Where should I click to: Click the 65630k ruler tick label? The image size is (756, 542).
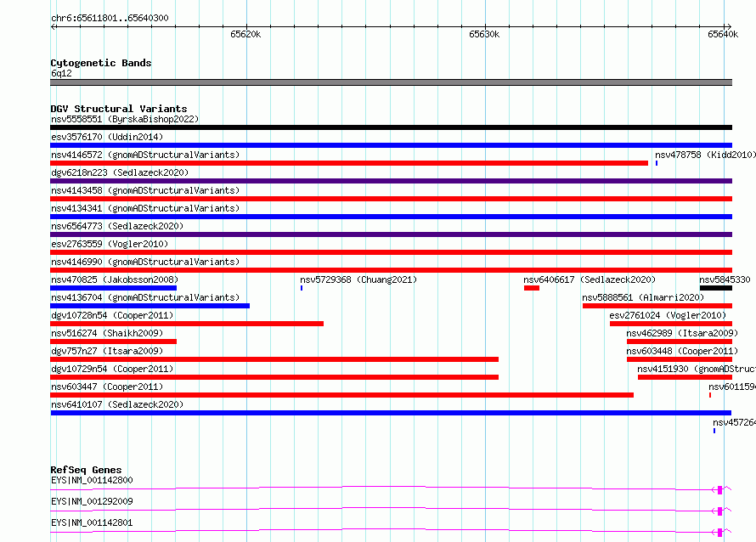point(484,34)
